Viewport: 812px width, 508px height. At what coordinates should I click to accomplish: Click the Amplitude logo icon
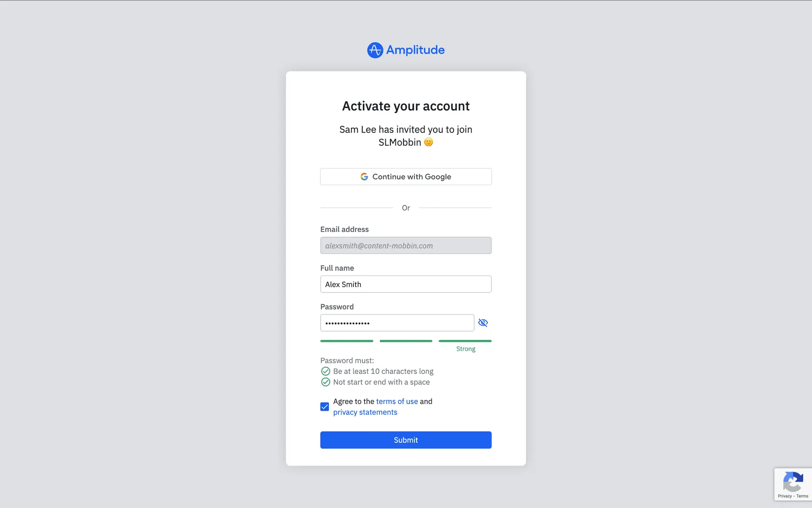click(375, 50)
